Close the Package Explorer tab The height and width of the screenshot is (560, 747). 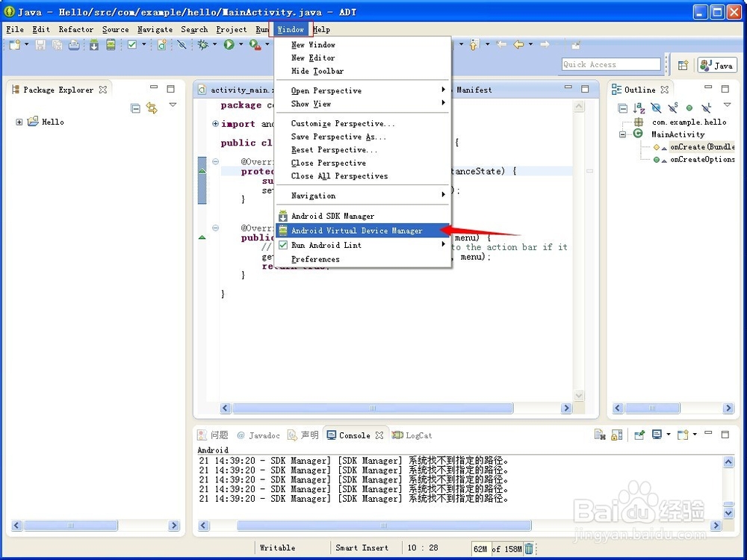[103, 90]
